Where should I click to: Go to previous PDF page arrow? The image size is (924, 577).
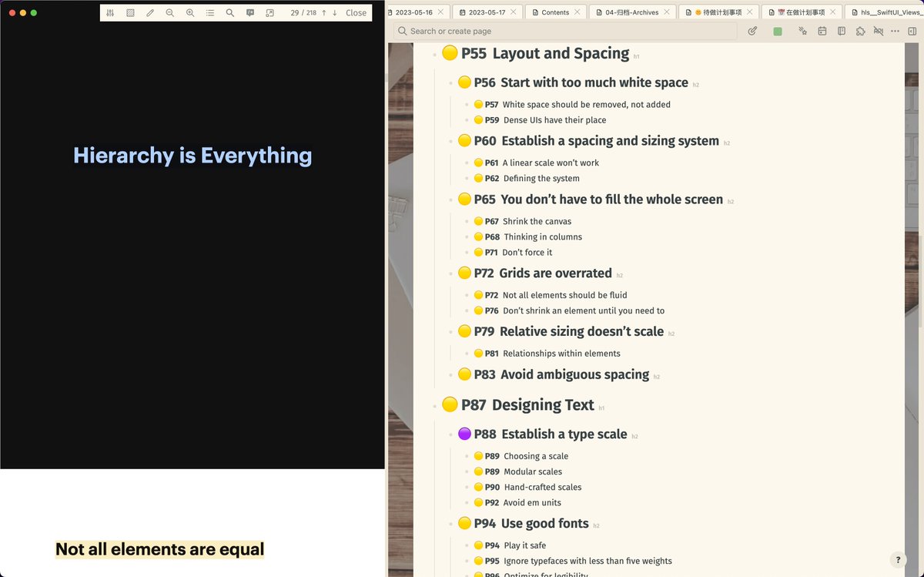coord(324,13)
